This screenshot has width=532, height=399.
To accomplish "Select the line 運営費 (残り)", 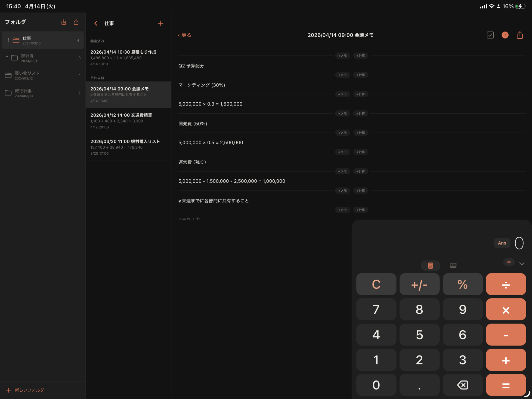I will coord(192,162).
